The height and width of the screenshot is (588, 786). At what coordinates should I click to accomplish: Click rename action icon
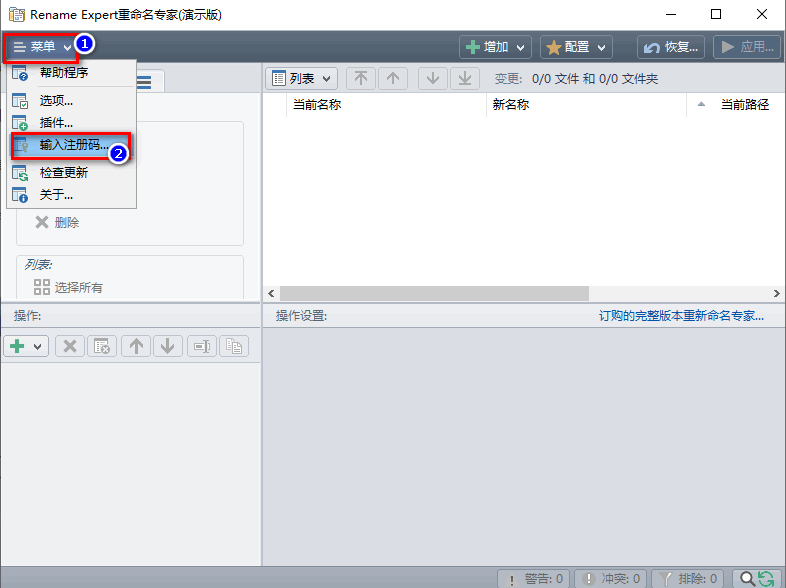coord(202,346)
